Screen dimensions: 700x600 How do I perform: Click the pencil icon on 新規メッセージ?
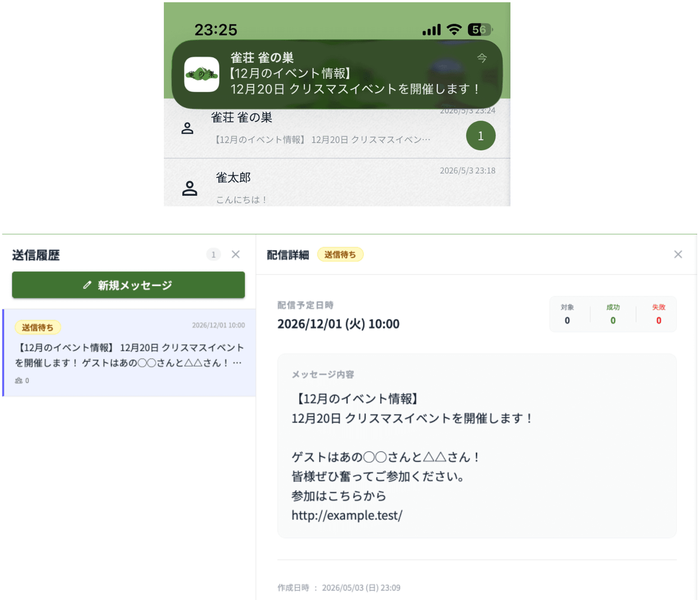88,285
